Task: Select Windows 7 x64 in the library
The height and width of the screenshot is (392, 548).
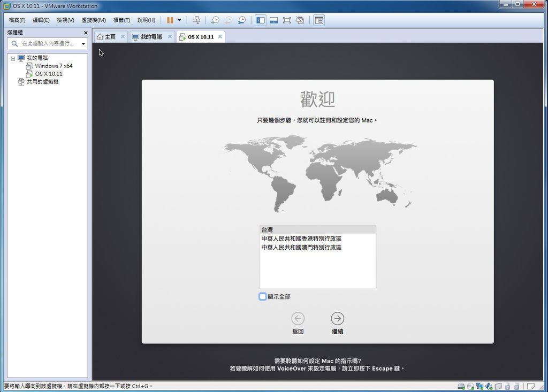Action: [54, 66]
